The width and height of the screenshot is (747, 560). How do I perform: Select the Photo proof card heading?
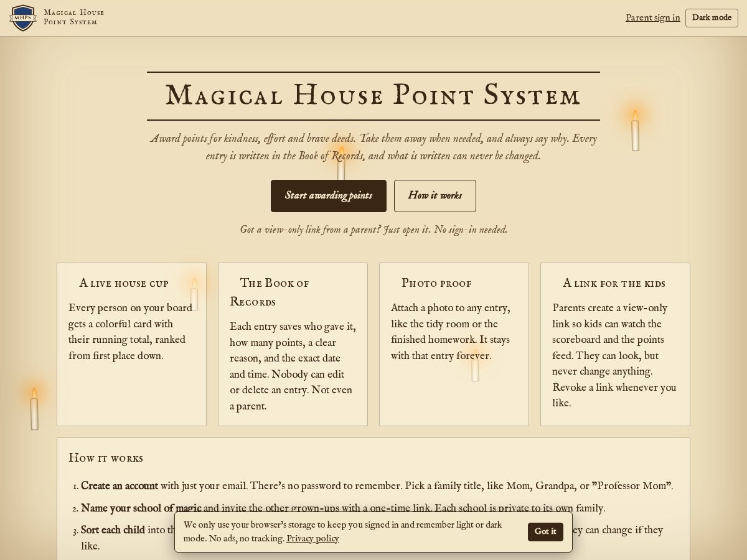tap(436, 283)
